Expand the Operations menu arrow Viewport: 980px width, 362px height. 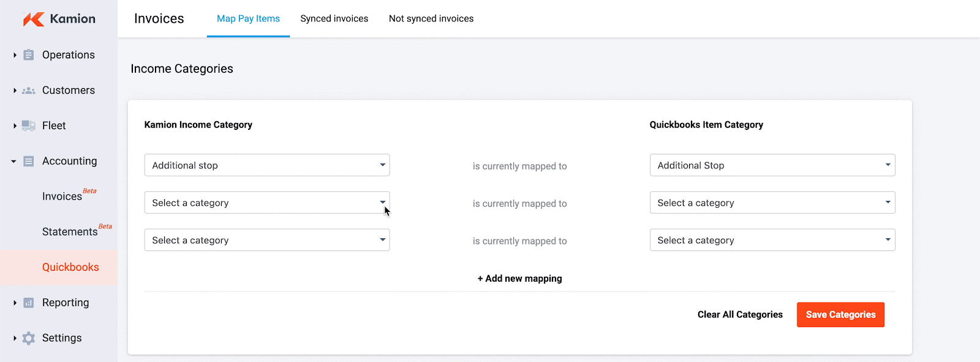point(15,55)
